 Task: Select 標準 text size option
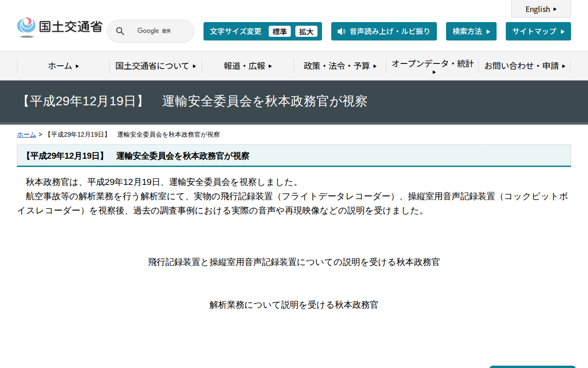click(x=279, y=31)
